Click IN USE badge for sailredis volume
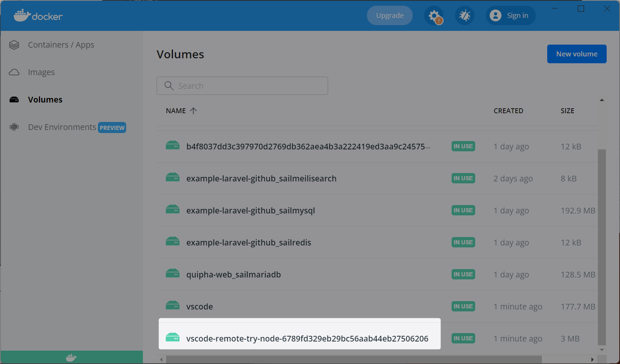620x364 pixels. 463,242
